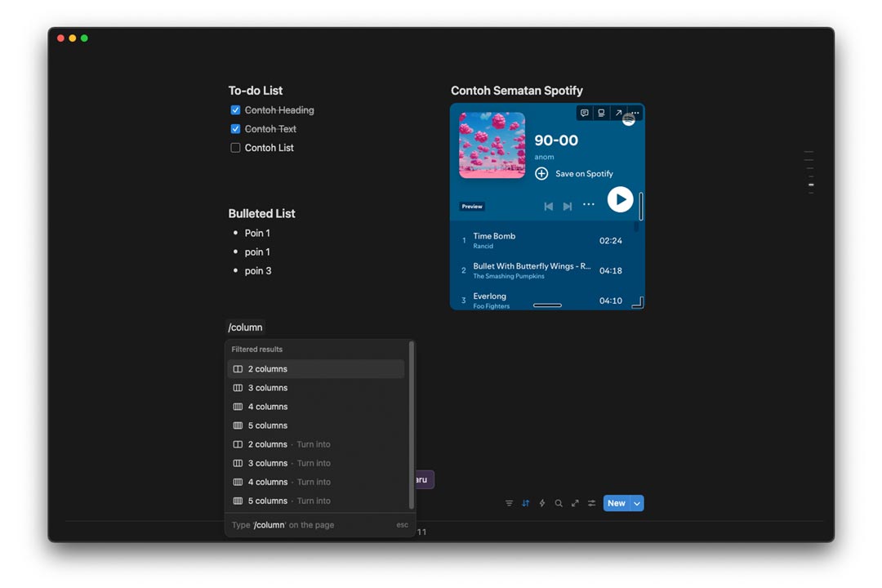
Task: Click the caption icon on the Spotify embed
Action: point(601,113)
